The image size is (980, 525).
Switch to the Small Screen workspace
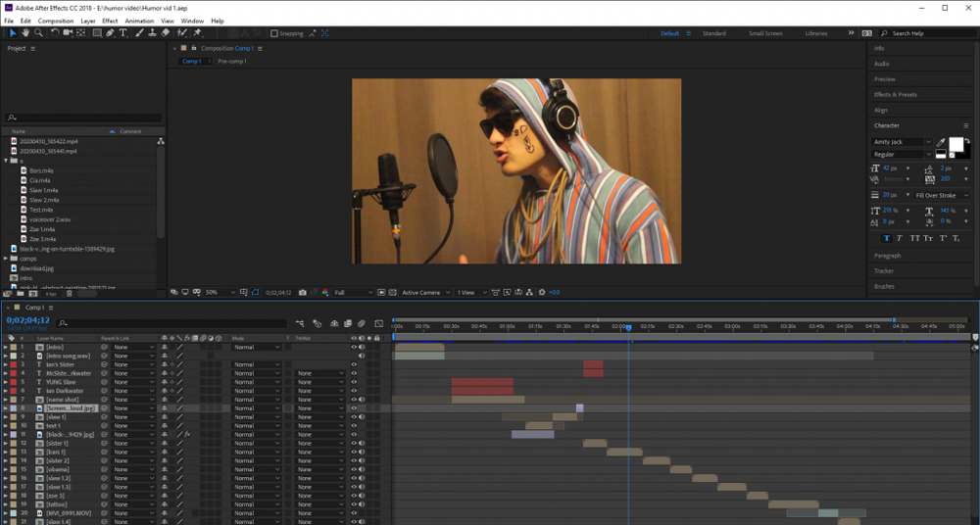tap(765, 33)
